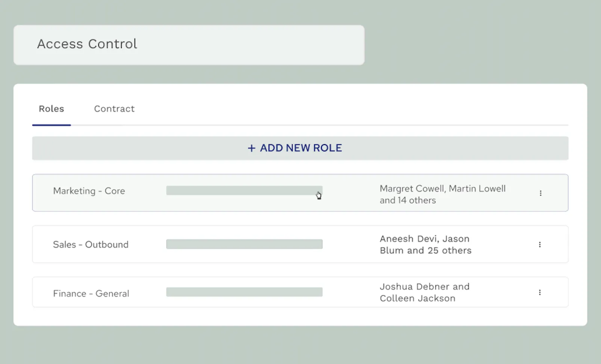Select the Roles tab

click(51, 109)
